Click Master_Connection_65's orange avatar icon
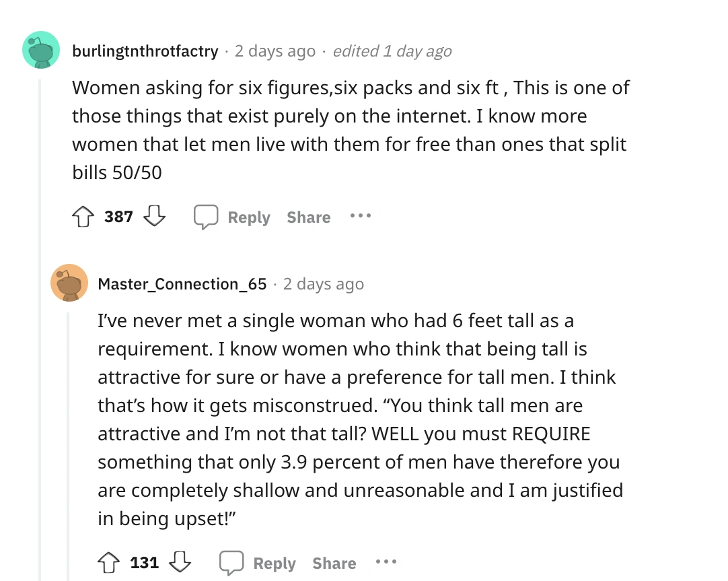The width and height of the screenshot is (728, 581). 69,283
